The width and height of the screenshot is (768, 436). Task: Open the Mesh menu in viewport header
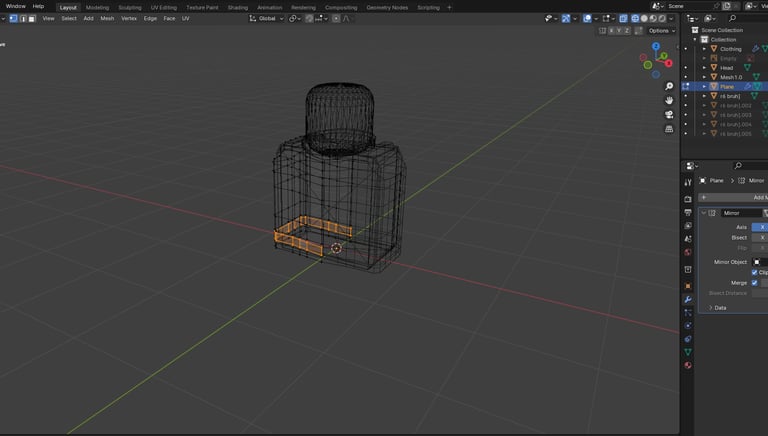(107, 18)
